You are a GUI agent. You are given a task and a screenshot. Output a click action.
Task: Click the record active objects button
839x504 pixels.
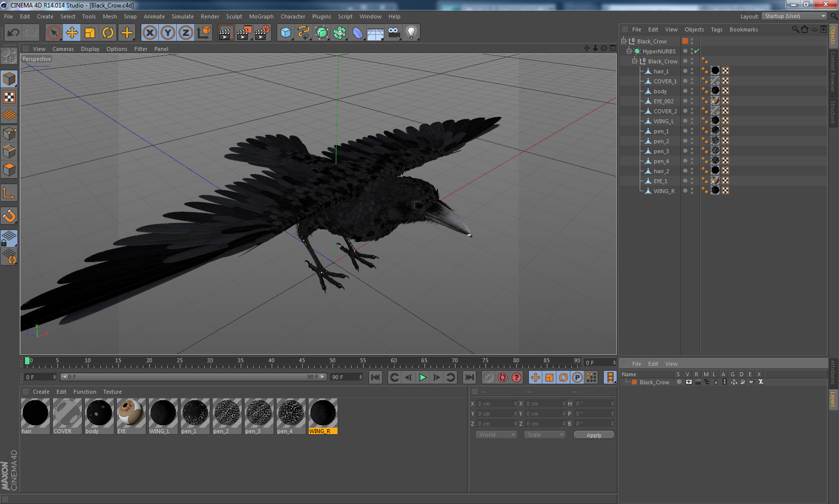click(x=488, y=377)
